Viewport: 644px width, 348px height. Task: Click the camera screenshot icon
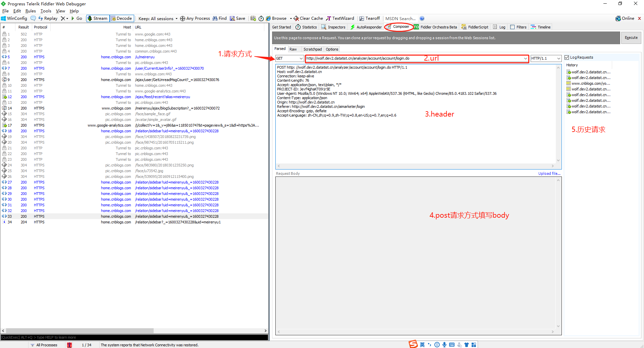[x=253, y=18]
